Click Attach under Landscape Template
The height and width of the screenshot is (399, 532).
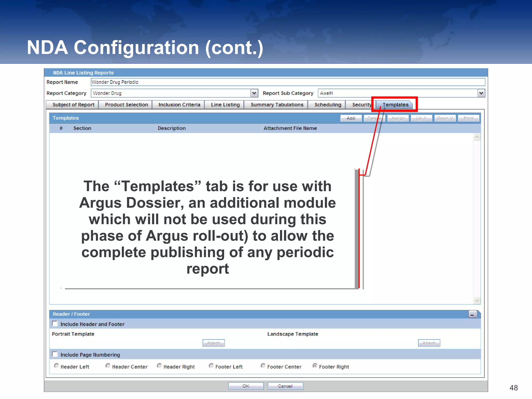tap(429, 343)
